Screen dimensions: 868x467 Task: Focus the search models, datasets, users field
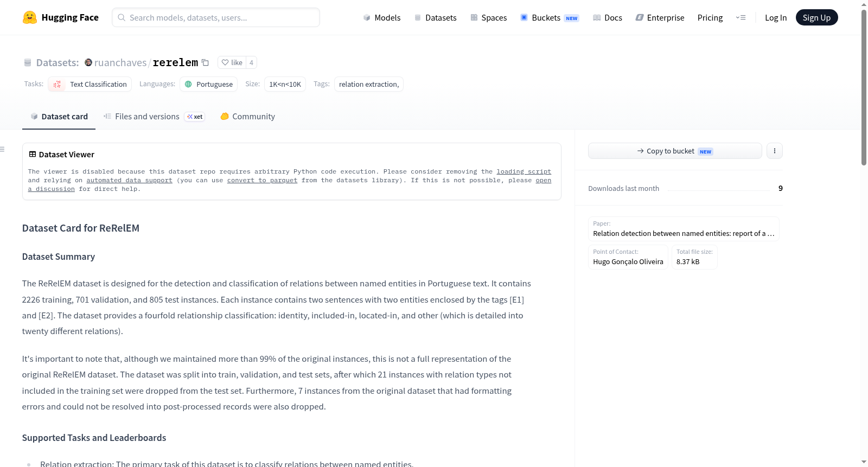[216, 17]
